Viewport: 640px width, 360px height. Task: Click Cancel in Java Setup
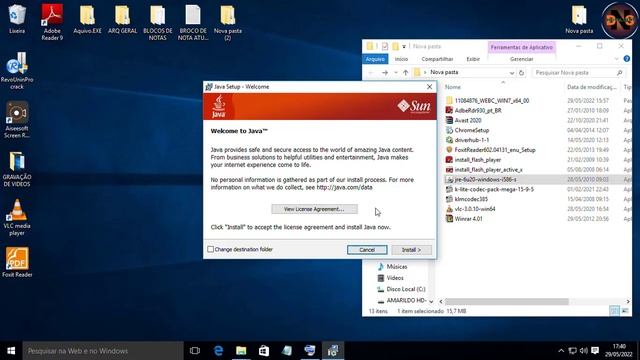[367, 250]
